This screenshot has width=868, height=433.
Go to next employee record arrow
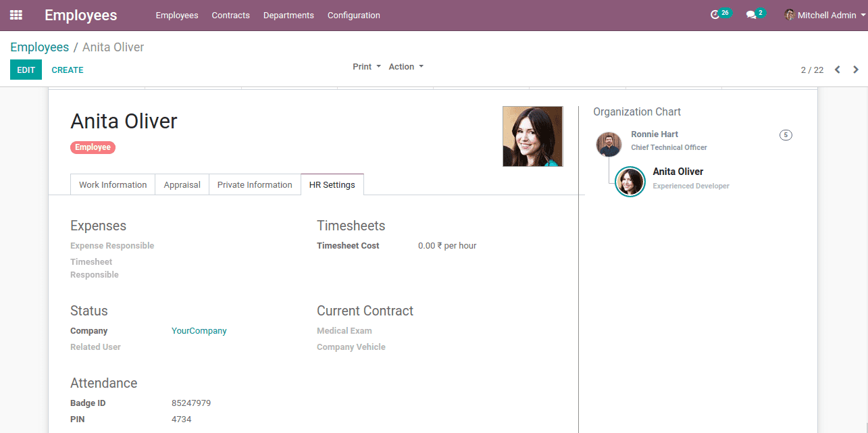(856, 70)
